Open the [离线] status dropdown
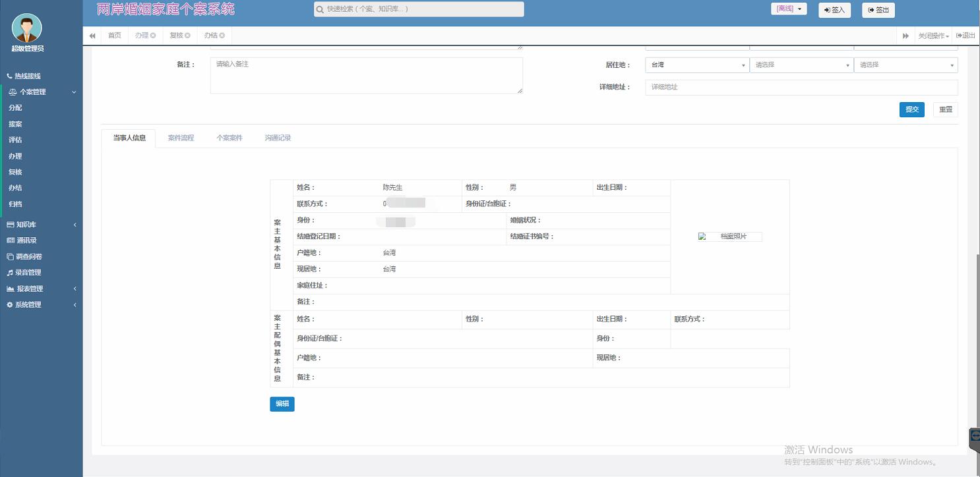 (789, 9)
